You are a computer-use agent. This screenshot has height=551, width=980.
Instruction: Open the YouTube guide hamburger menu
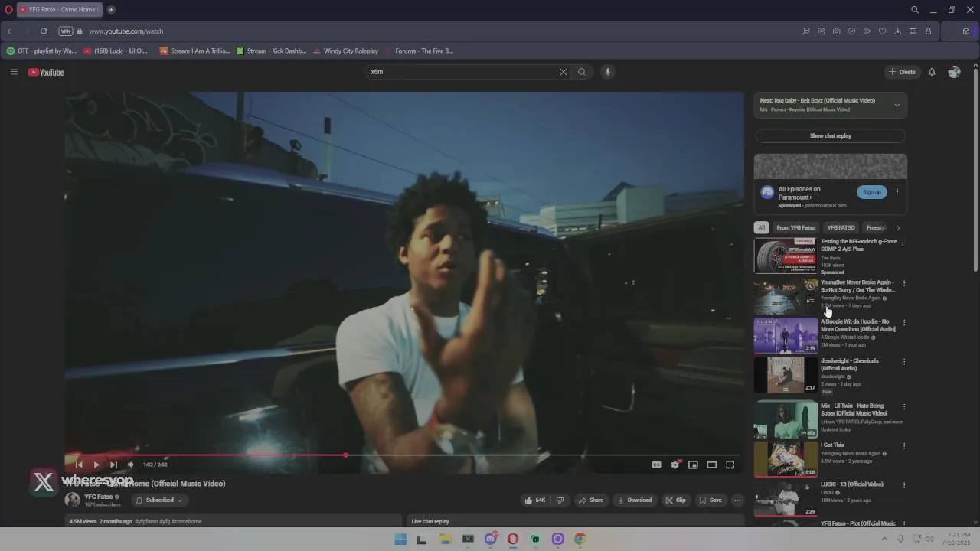(x=14, y=72)
